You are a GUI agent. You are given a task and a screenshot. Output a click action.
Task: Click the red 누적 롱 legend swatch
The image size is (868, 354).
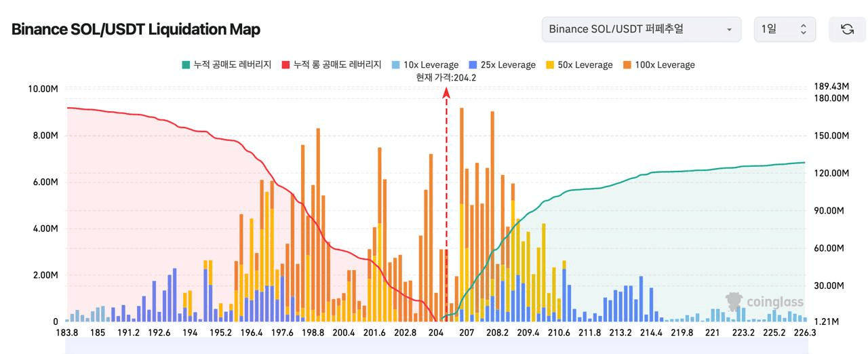(x=285, y=65)
